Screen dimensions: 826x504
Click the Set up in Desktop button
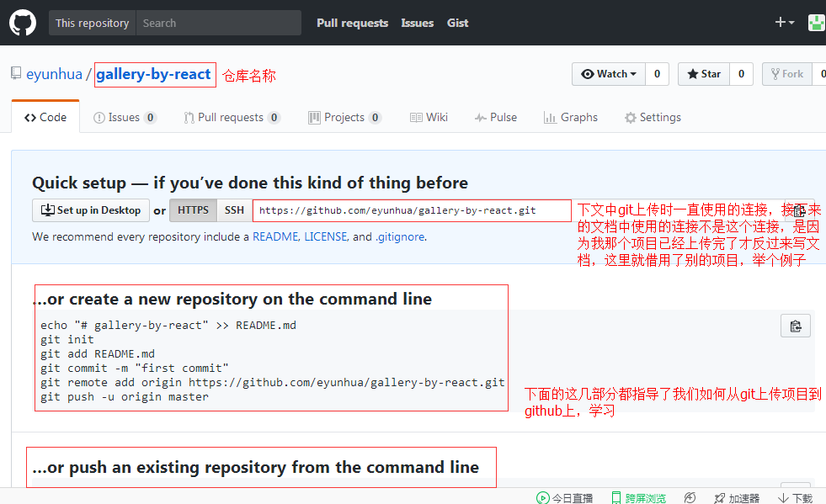click(91, 210)
